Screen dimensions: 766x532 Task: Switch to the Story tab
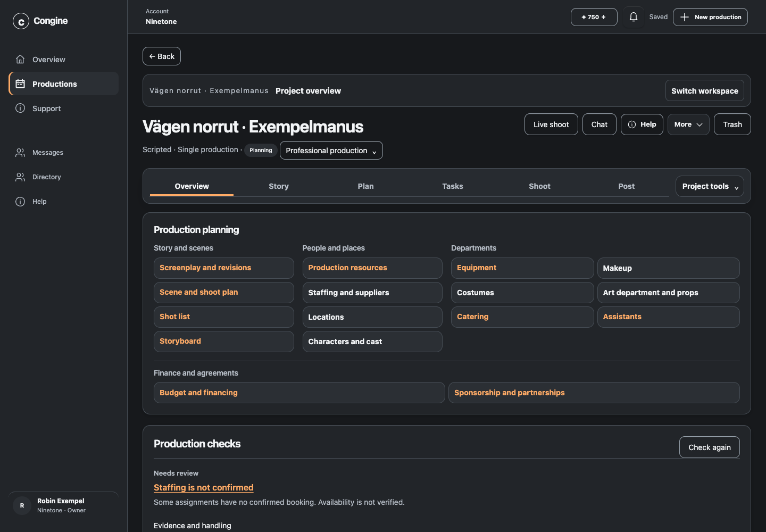coord(279,186)
